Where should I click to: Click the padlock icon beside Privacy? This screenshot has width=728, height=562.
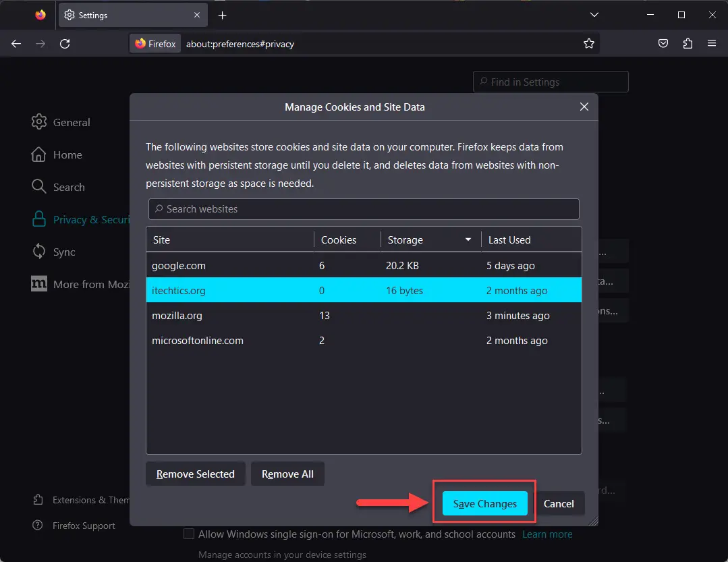39,219
